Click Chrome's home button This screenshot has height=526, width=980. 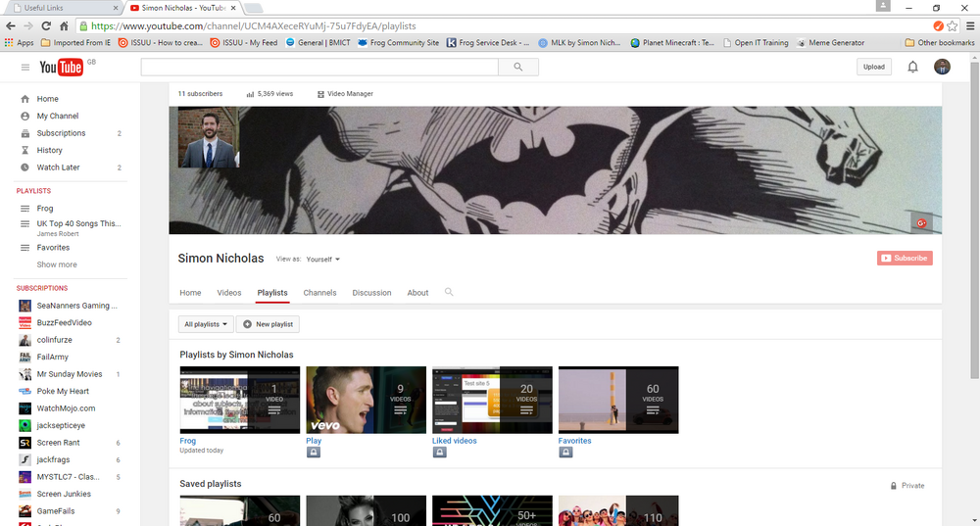coord(64,26)
